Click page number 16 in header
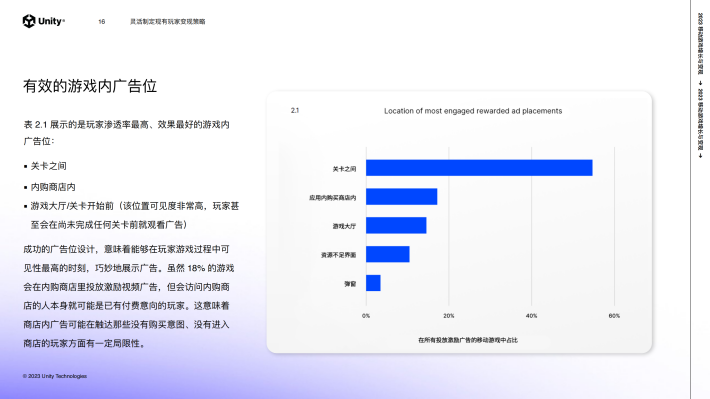Image resolution: width=710 pixels, height=399 pixels. [x=101, y=22]
